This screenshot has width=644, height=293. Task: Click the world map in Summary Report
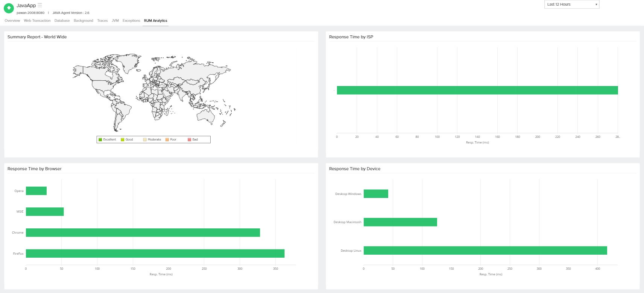(x=154, y=92)
